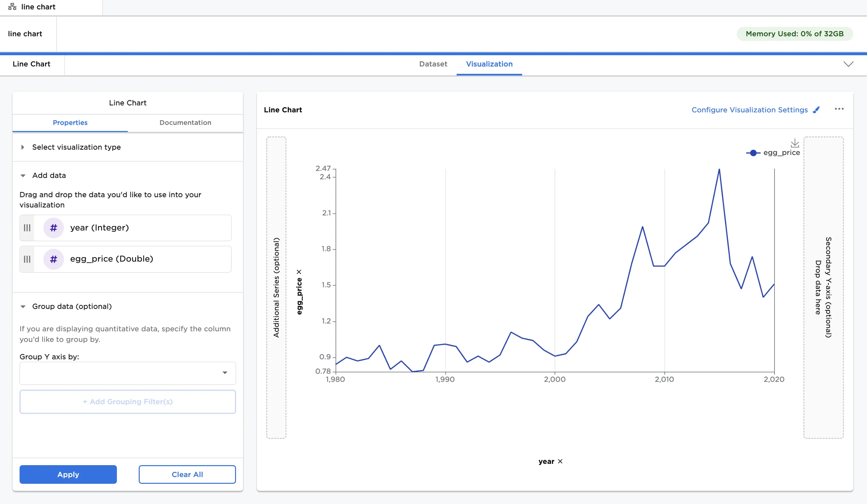Open the chart download/export icon

pos(795,143)
